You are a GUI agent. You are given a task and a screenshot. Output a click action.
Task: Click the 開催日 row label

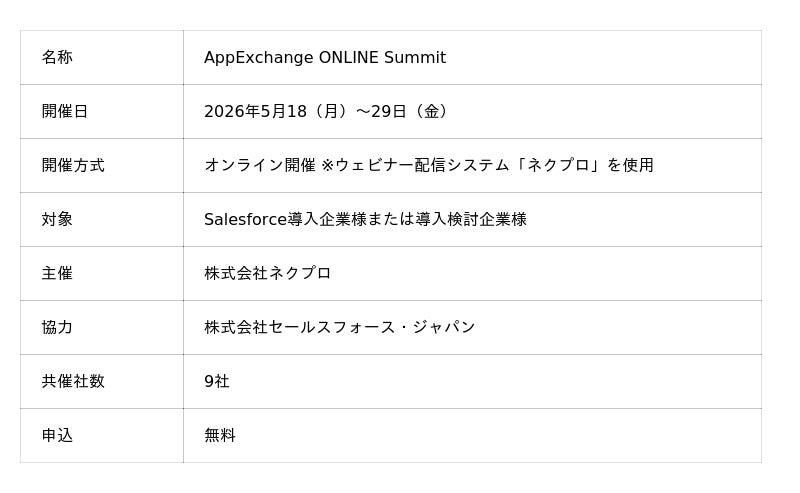click(x=65, y=112)
